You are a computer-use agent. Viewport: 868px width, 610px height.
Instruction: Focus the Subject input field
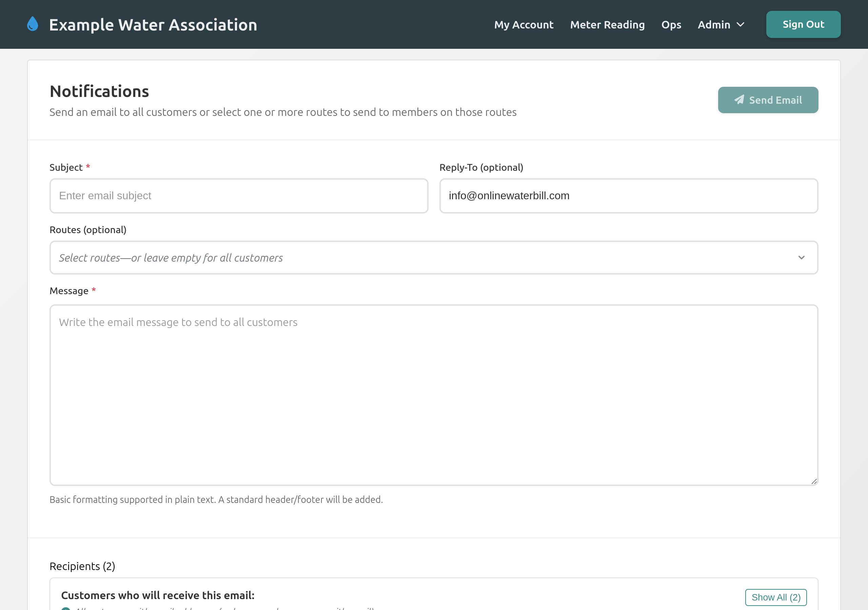[239, 196]
